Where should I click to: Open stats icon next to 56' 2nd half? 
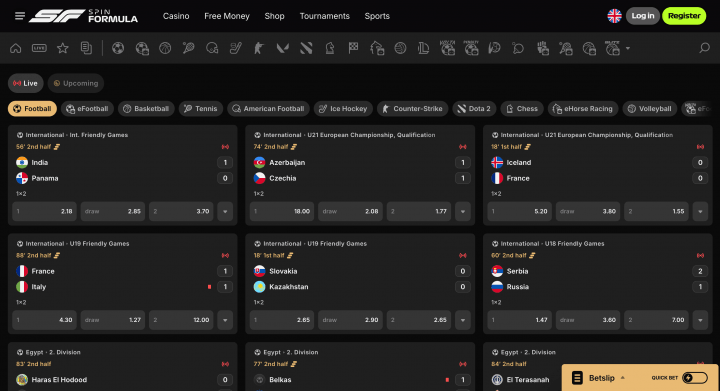(x=57, y=147)
